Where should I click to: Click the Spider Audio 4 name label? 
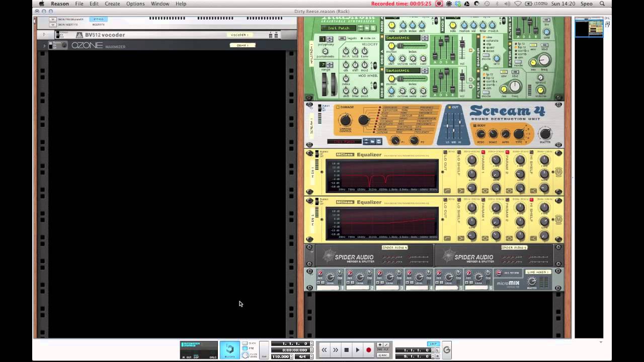point(394,248)
